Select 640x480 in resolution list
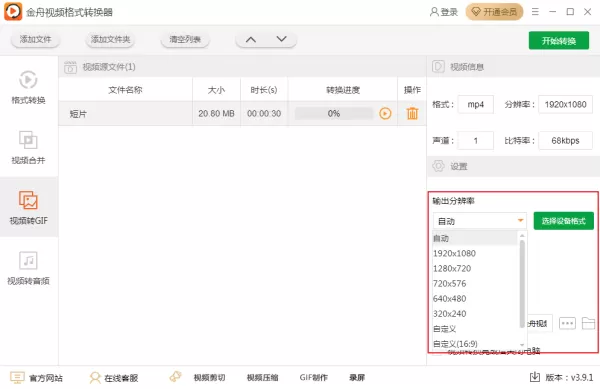Viewport: 600px width, 389px height. (x=475, y=299)
